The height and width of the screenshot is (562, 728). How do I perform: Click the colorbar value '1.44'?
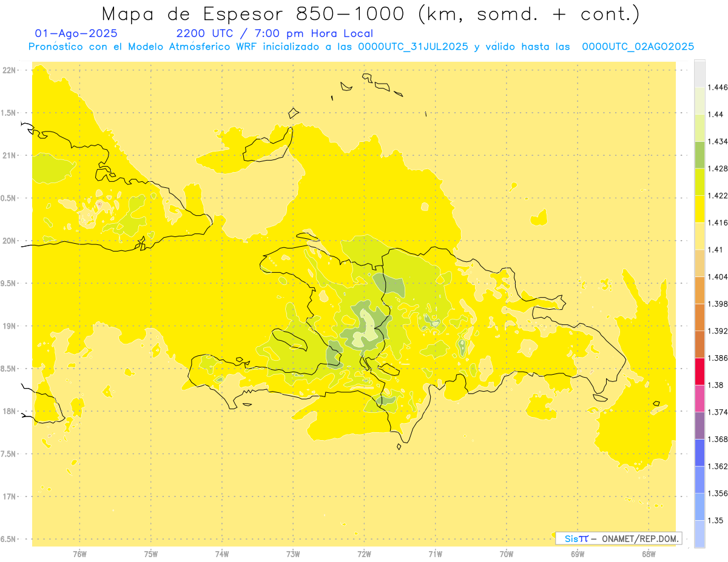tap(716, 115)
